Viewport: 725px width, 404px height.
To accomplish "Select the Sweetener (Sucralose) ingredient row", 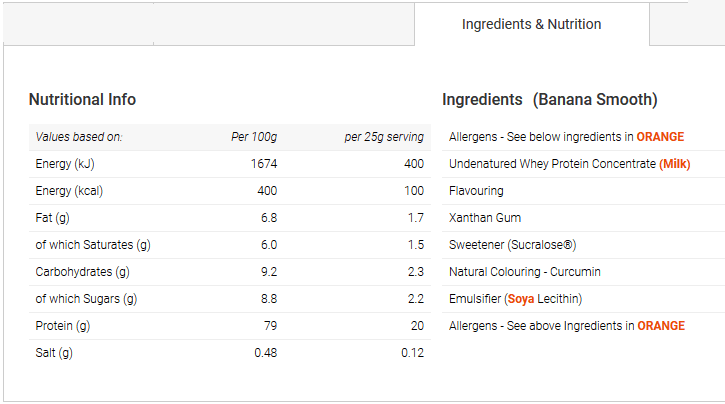I will point(584,245).
